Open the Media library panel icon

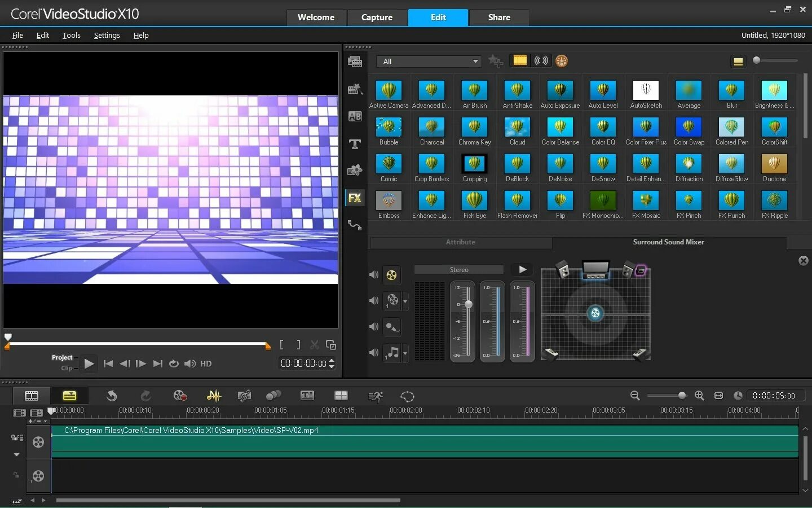point(355,62)
